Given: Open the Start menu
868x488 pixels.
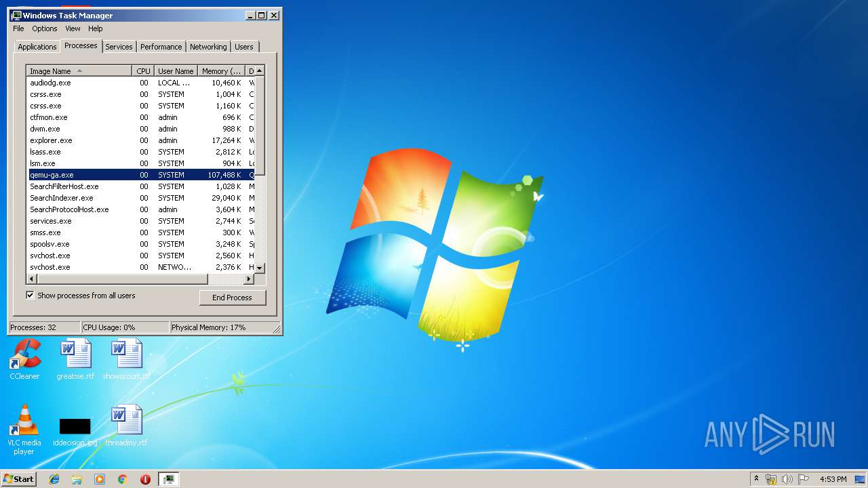Looking at the screenshot, I should click(18, 479).
